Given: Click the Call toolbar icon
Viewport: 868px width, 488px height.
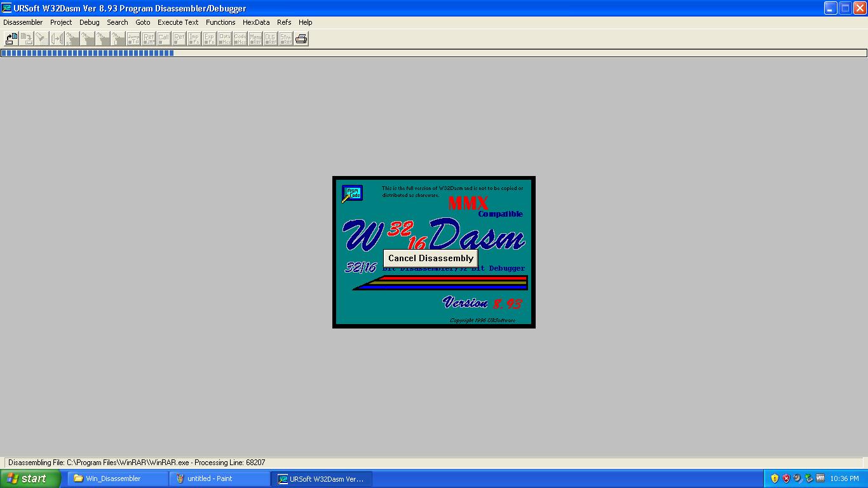Looking at the screenshot, I should 163,39.
